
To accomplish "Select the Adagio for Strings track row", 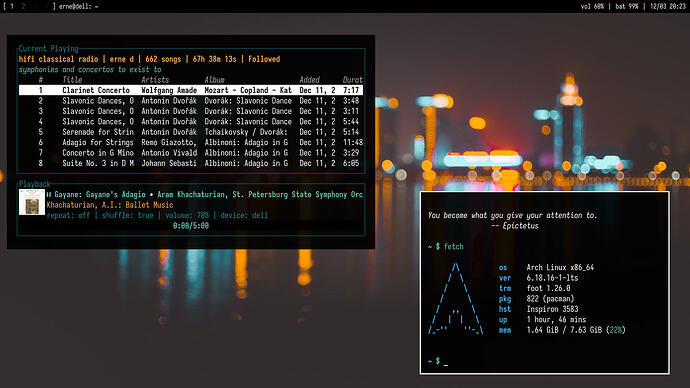I will point(191,143).
